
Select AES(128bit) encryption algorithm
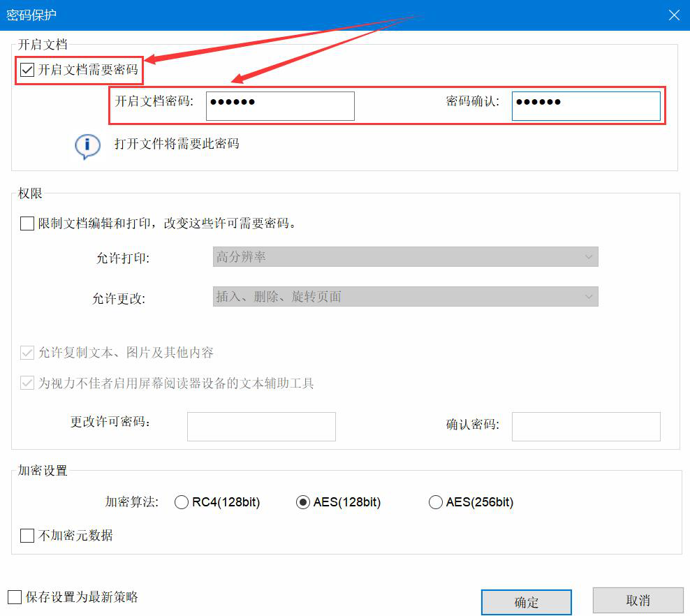303,502
